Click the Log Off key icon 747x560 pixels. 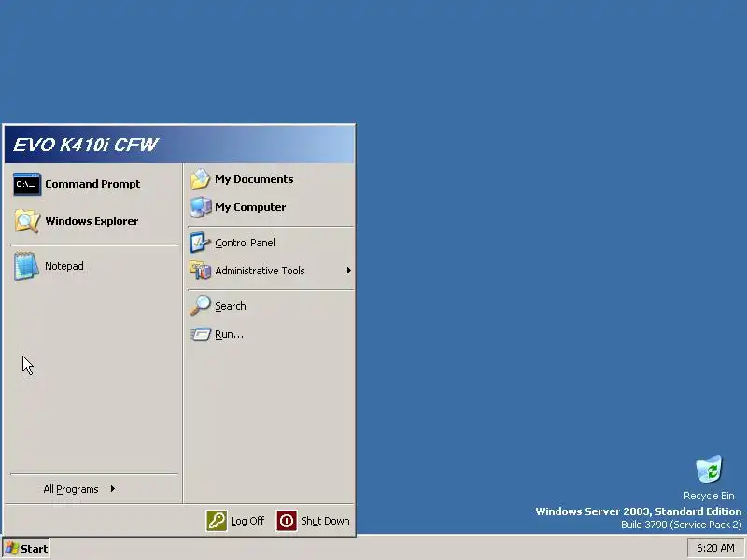pos(217,521)
